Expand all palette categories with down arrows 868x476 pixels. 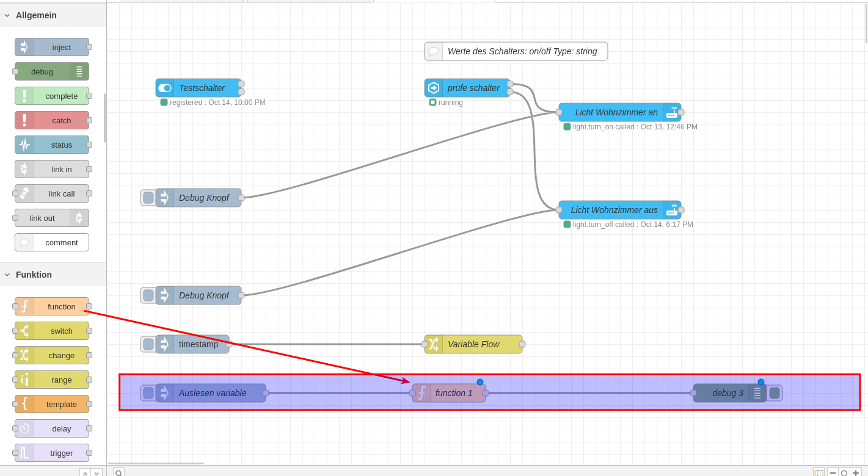point(97,473)
